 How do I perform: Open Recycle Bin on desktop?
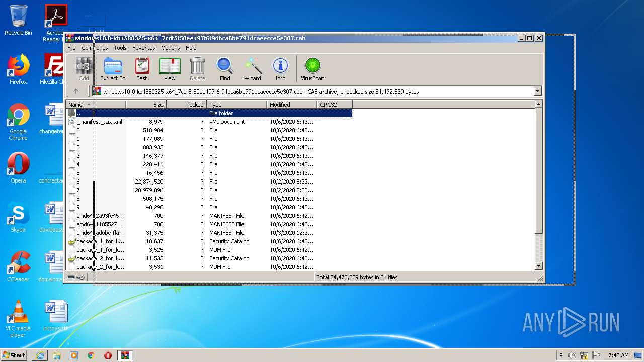pos(18,20)
